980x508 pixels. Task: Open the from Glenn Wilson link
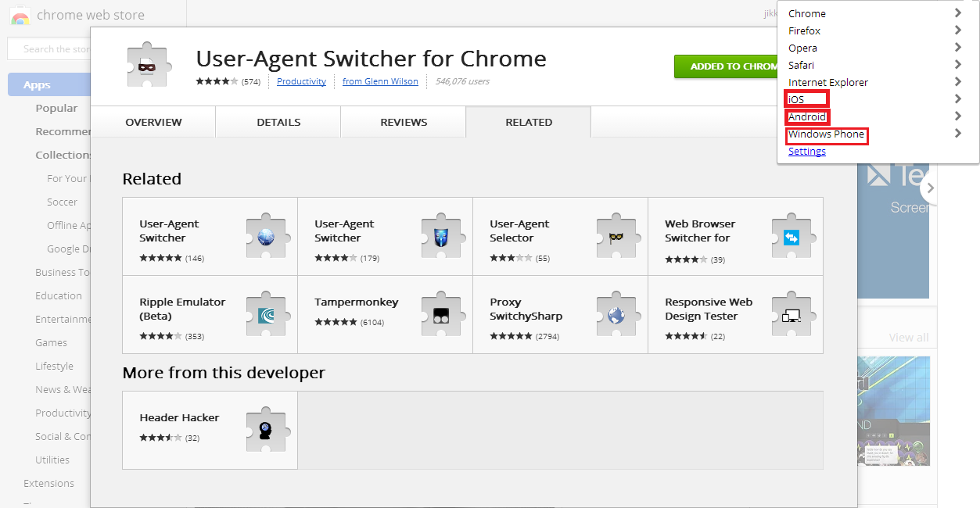click(380, 81)
